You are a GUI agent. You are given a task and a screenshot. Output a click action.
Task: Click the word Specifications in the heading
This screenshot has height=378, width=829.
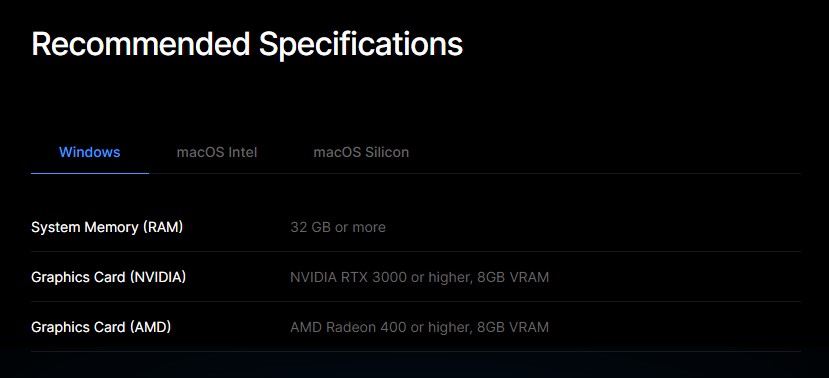[361, 45]
